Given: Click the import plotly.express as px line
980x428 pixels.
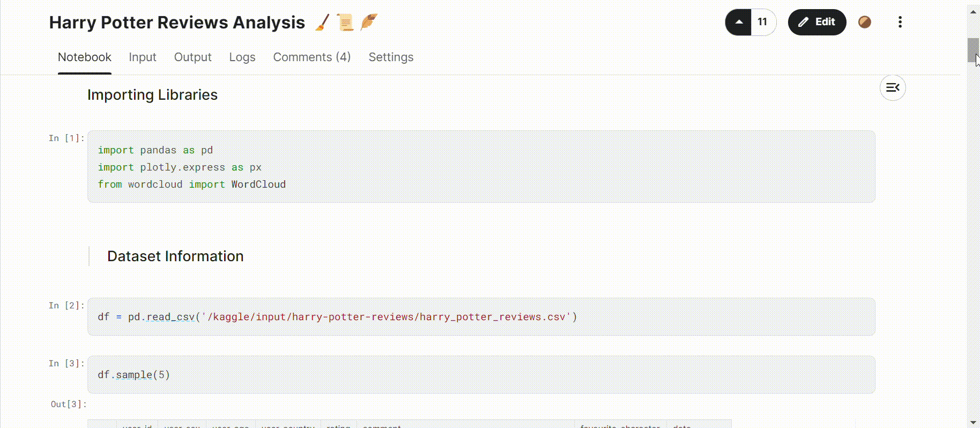Looking at the screenshot, I should point(180,167).
